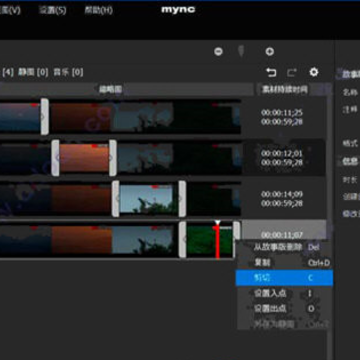Click the 信息 label in right panel
The image size is (360, 360).
350,161
